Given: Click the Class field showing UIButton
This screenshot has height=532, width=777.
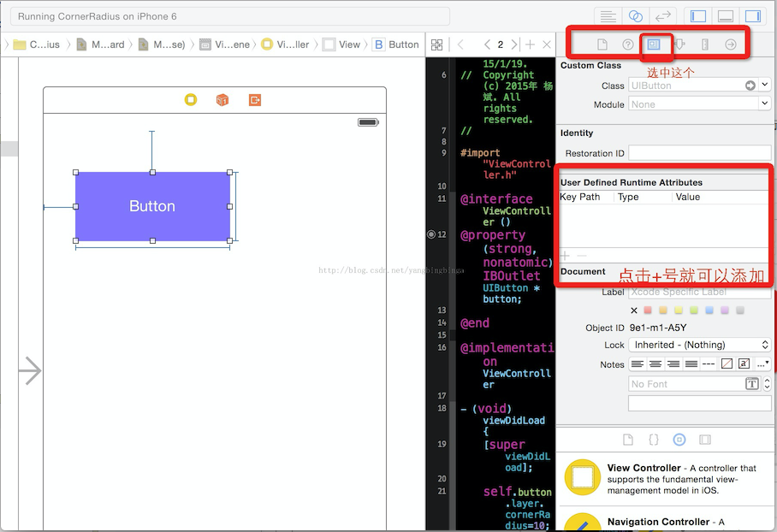Looking at the screenshot, I should [x=694, y=86].
